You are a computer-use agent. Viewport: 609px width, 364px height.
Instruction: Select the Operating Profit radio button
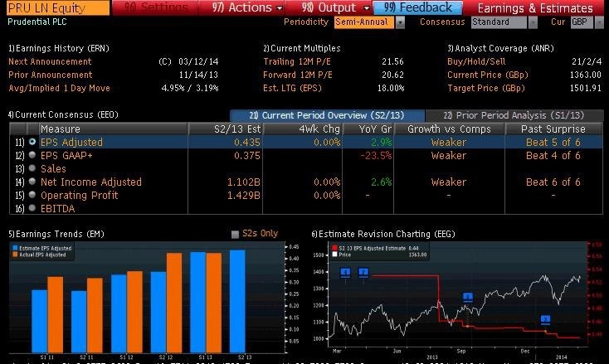[32, 195]
